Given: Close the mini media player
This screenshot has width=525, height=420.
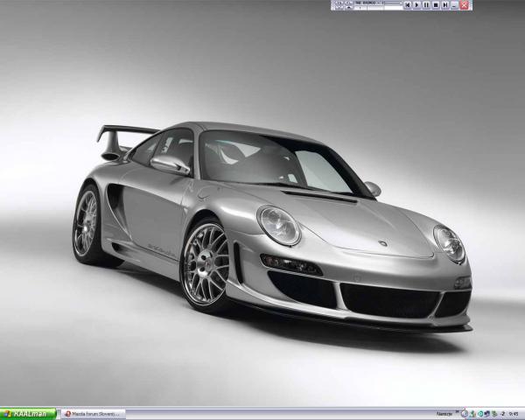Looking at the screenshot, I should click(x=464, y=5).
